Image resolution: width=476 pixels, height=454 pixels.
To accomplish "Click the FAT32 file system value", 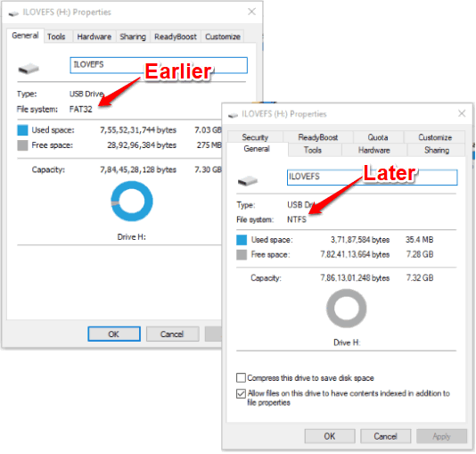I will [81, 109].
